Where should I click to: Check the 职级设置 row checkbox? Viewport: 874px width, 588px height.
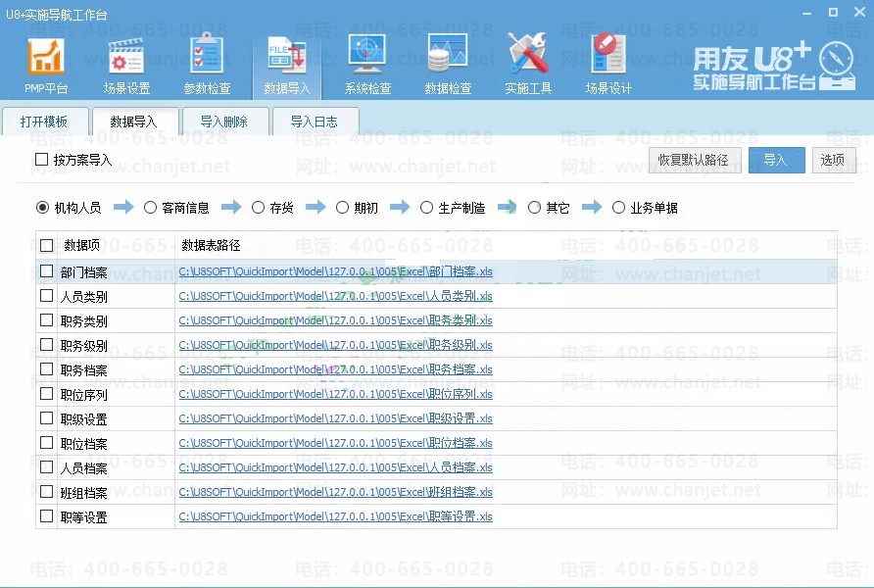pos(47,418)
